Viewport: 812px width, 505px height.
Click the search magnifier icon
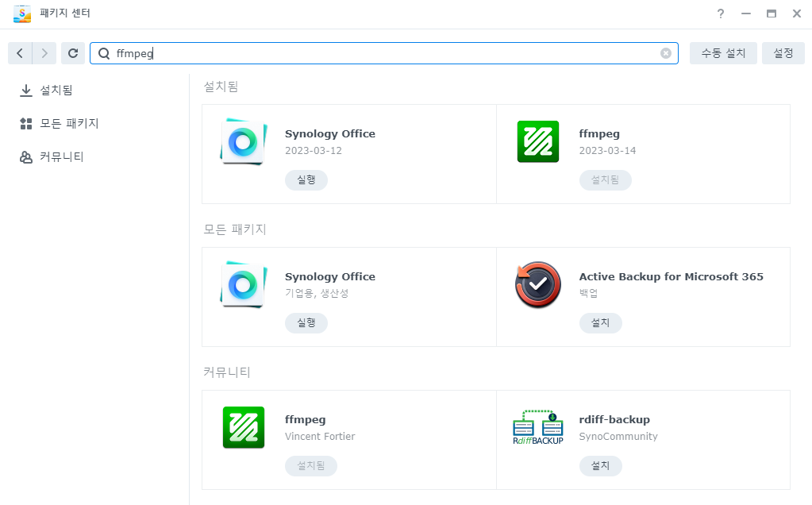(x=103, y=53)
